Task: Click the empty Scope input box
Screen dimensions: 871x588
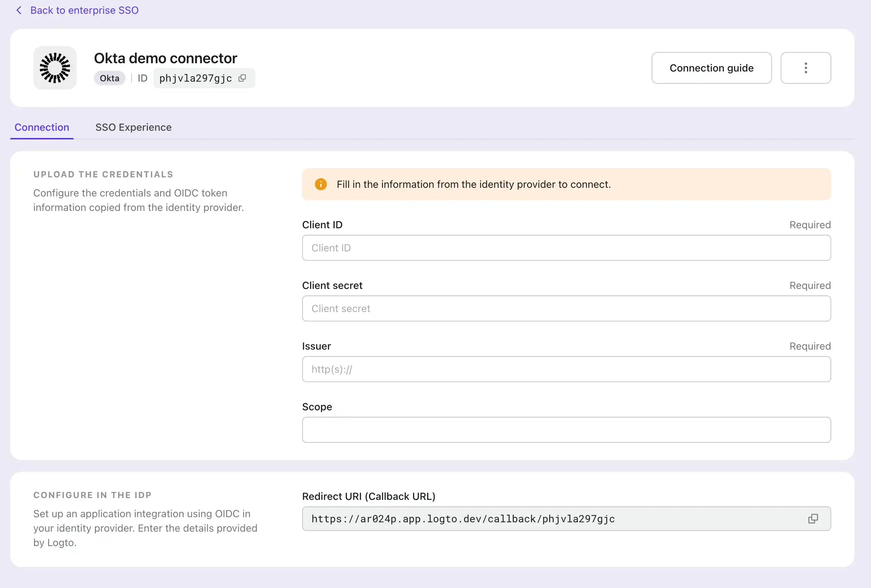Action: 566,430
